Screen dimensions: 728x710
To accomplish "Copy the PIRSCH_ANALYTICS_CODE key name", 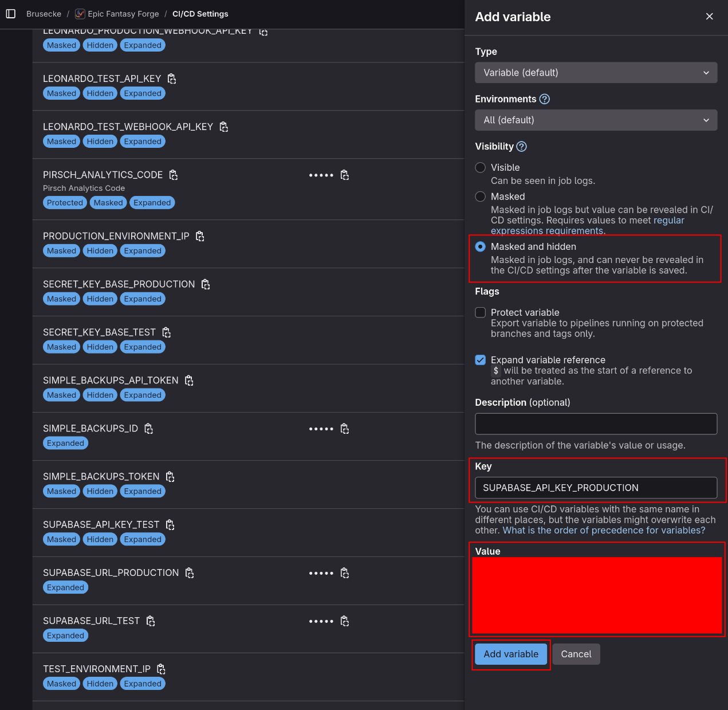I will pyautogui.click(x=174, y=175).
